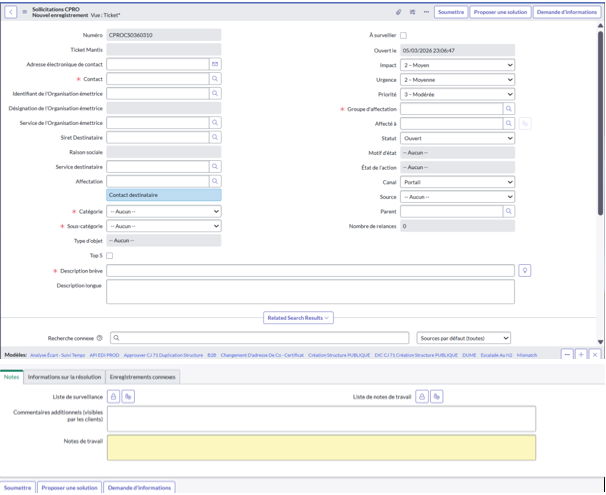Click into the yellow Notes de travail field
The image size is (606, 495).
pos(320,447)
